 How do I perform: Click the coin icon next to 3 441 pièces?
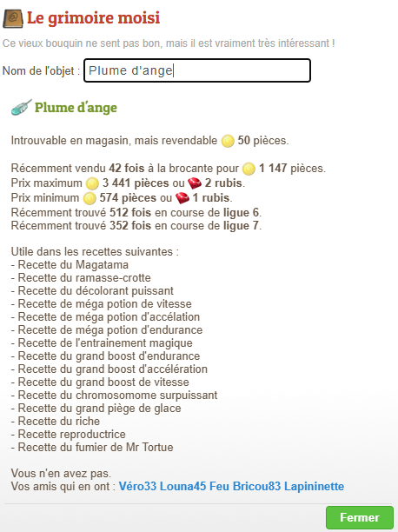pyautogui.click(x=92, y=183)
